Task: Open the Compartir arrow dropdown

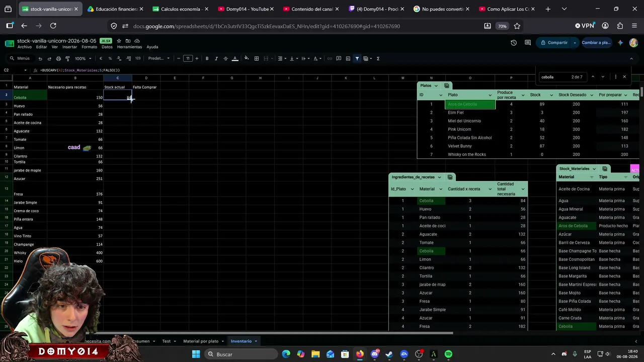Action: pyautogui.click(x=575, y=43)
